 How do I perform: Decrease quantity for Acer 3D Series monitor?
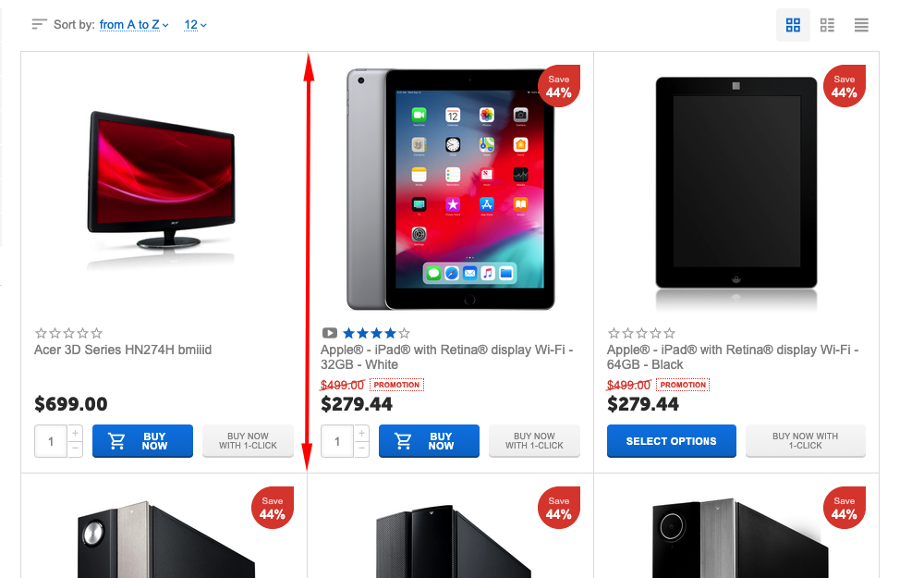(75, 449)
